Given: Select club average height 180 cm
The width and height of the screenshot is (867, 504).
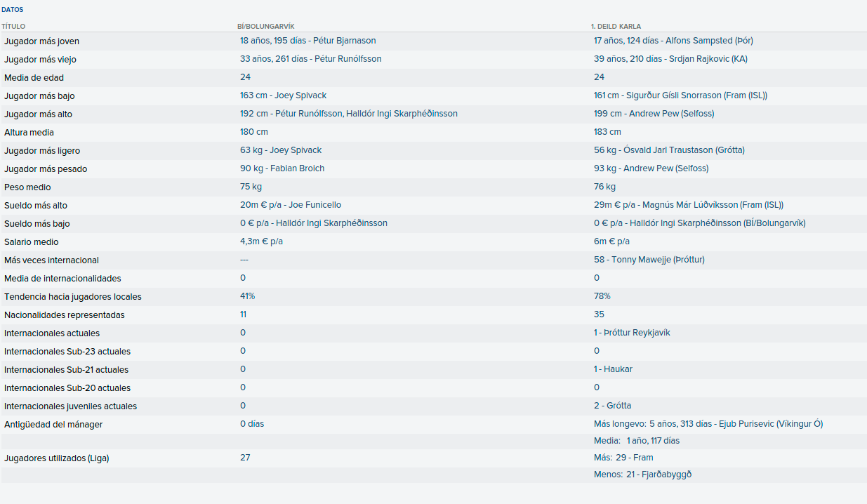Looking at the screenshot, I should 254,132.
